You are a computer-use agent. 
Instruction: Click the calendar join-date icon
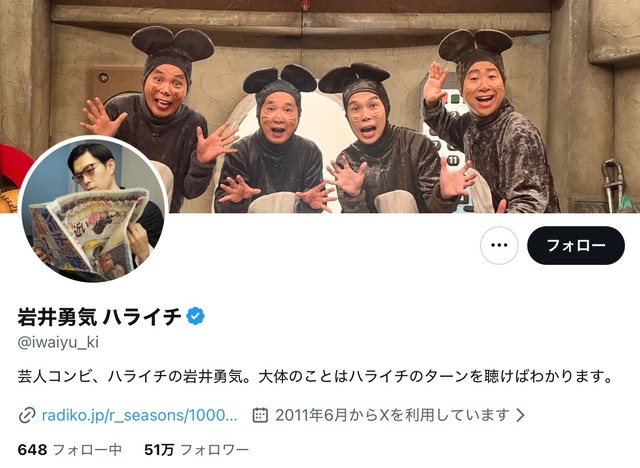click(260, 415)
